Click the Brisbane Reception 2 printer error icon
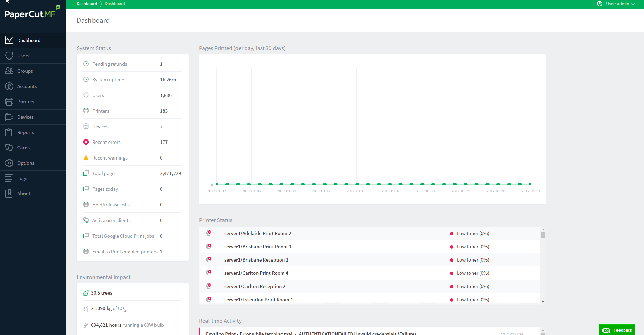 click(209, 259)
